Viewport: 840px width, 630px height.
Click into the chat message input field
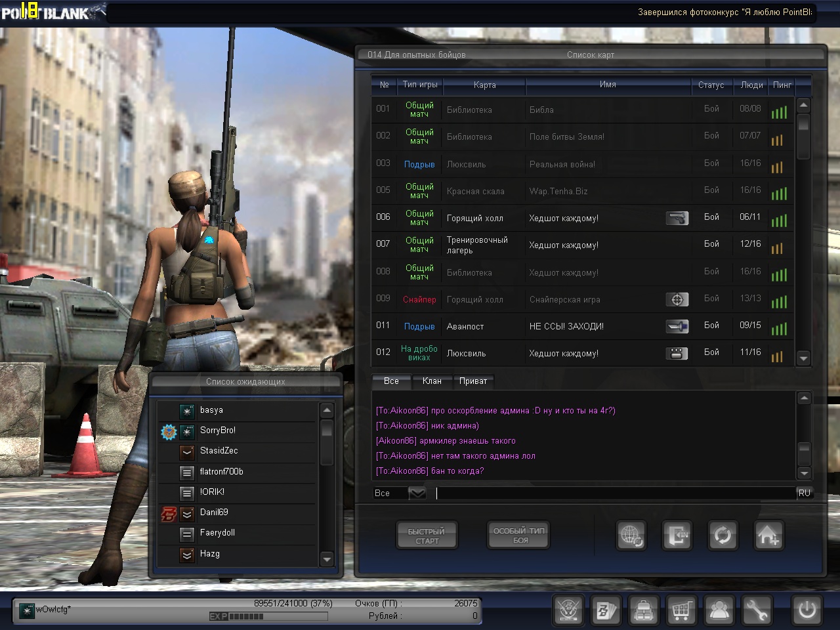(x=615, y=493)
